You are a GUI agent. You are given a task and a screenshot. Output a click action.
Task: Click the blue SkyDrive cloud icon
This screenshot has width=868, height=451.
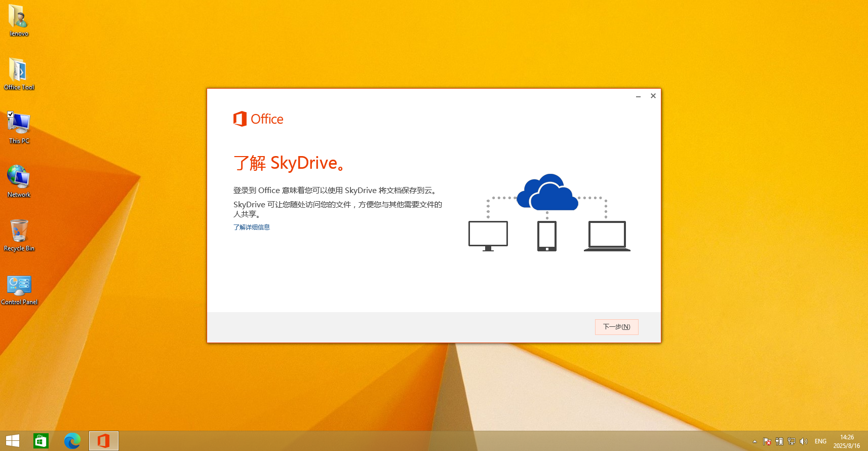547,193
